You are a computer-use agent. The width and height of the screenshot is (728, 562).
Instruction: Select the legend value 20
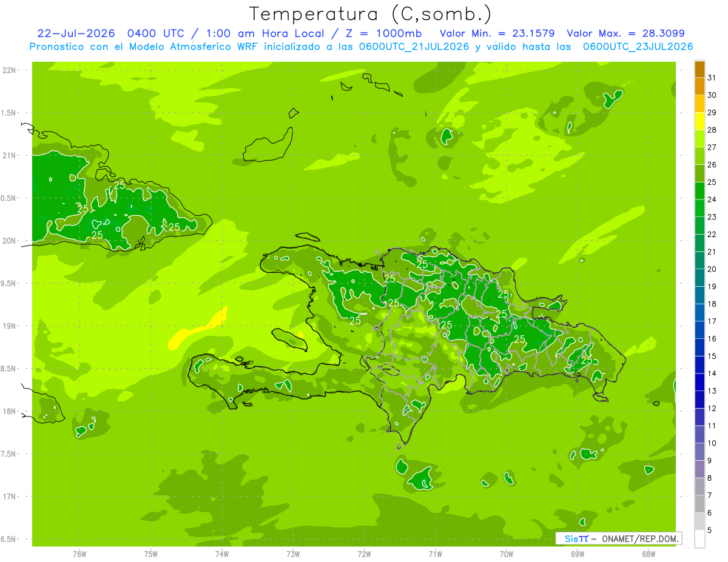(712, 269)
